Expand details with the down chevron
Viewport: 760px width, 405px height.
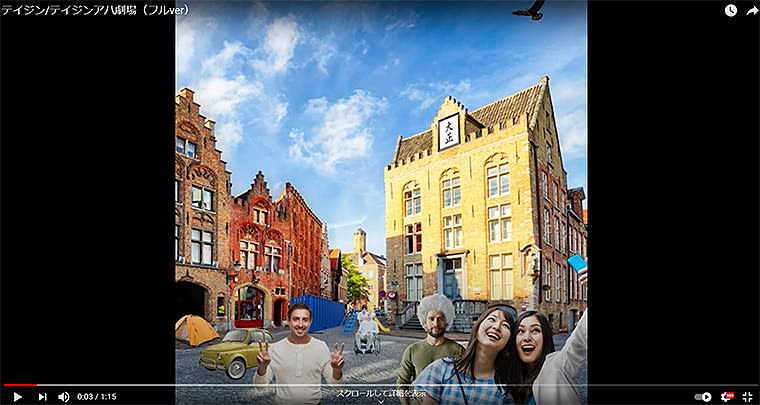[x=381, y=402]
